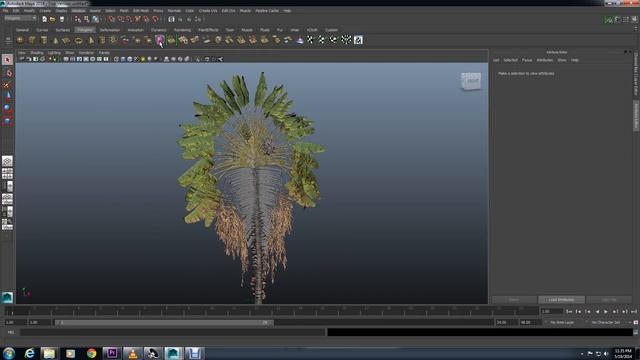This screenshot has height=360, width=640.
Task: Create a polygon cube from the shelf
Action: click(x=32, y=40)
